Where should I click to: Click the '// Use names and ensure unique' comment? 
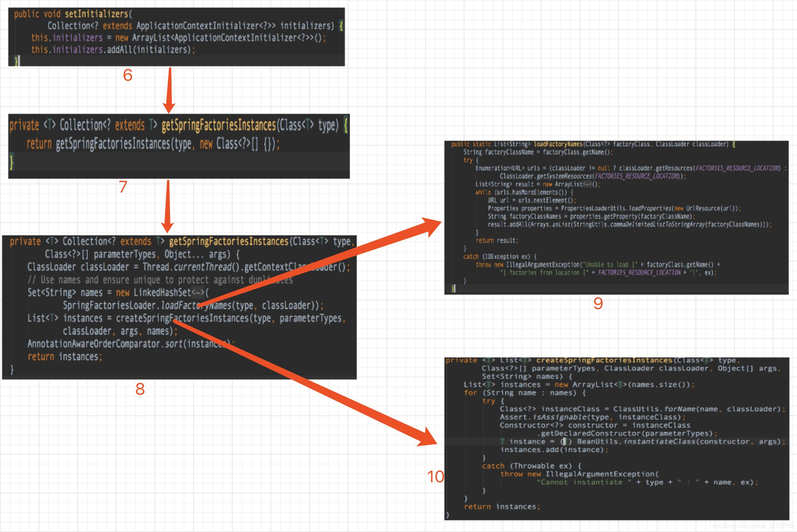[160, 280]
